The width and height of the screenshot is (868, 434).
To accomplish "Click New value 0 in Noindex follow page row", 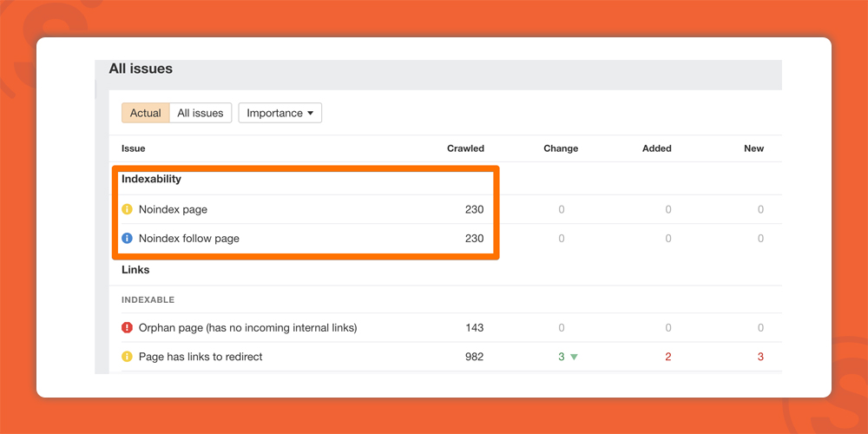I will click(x=760, y=239).
